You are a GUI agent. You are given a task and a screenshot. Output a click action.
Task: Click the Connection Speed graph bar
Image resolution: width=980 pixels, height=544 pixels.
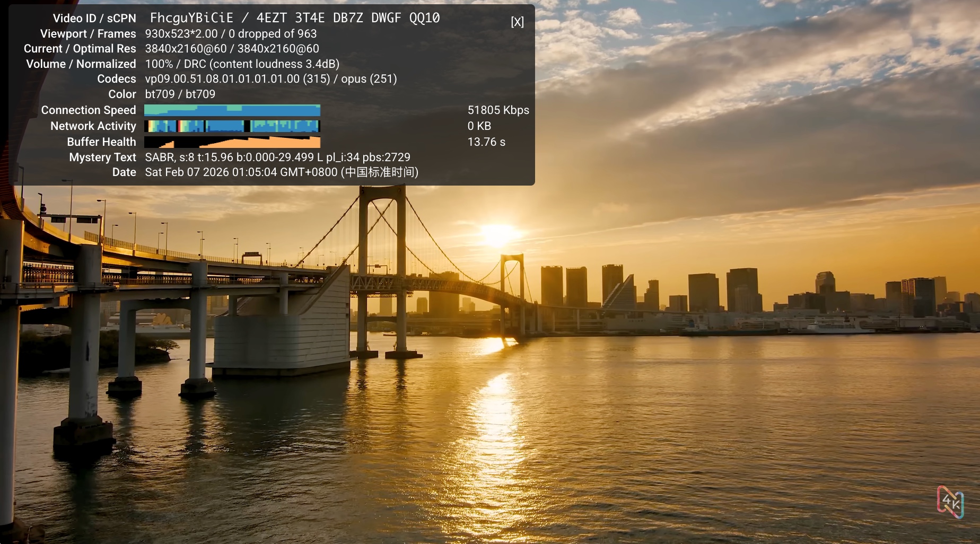click(232, 110)
